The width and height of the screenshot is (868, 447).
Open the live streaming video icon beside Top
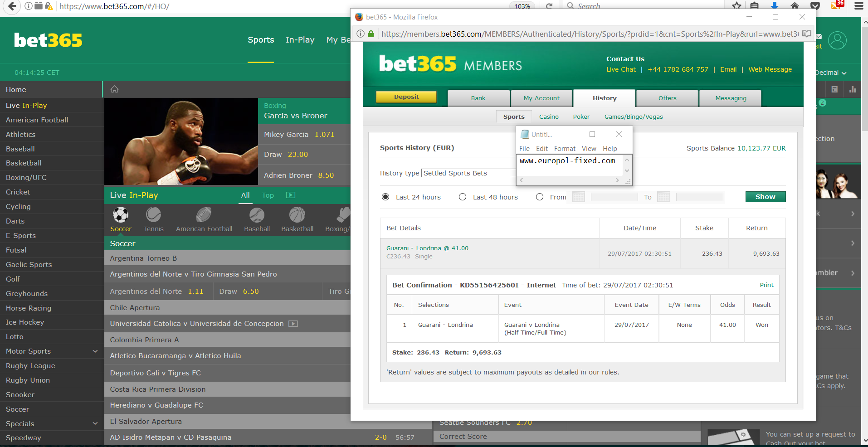coord(291,195)
